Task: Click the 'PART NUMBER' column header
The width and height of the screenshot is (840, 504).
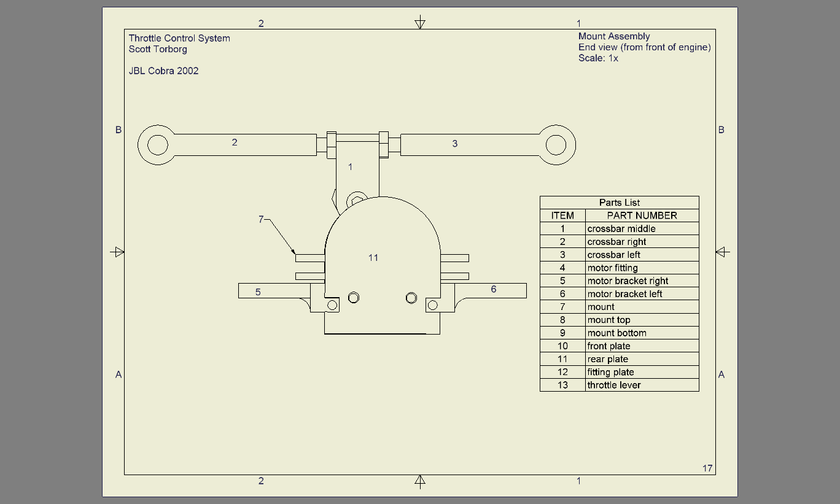Action: (x=642, y=215)
